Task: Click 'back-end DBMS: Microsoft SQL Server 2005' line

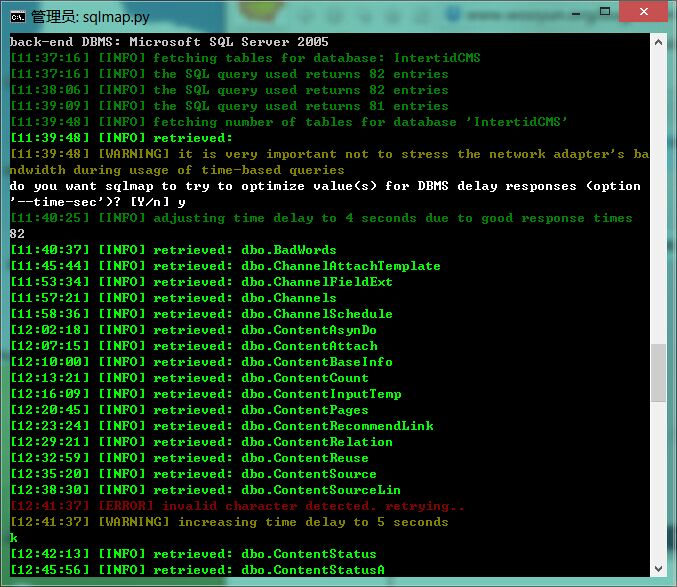Action: pyautogui.click(x=169, y=42)
